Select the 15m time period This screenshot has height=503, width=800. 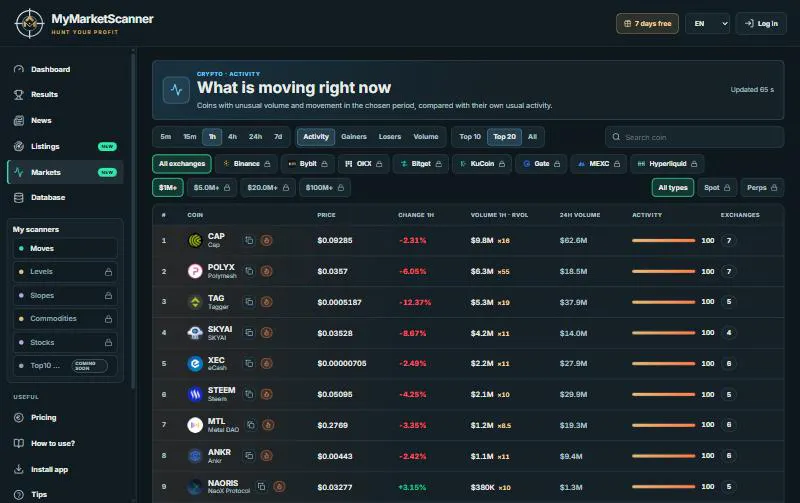(x=190, y=137)
